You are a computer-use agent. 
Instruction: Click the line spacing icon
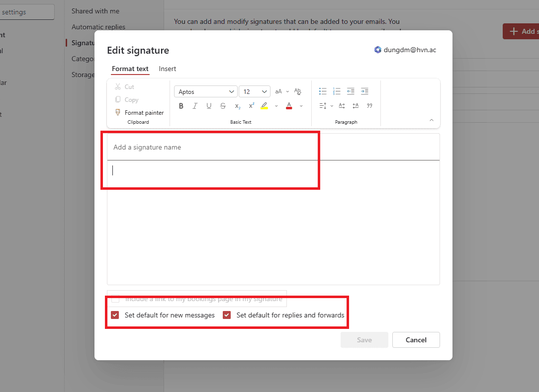coord(322,106)
